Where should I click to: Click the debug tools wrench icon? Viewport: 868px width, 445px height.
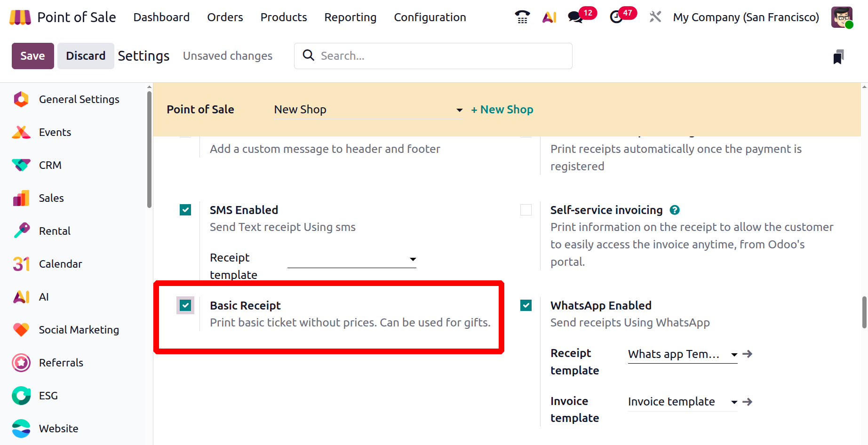pos(655,17)
